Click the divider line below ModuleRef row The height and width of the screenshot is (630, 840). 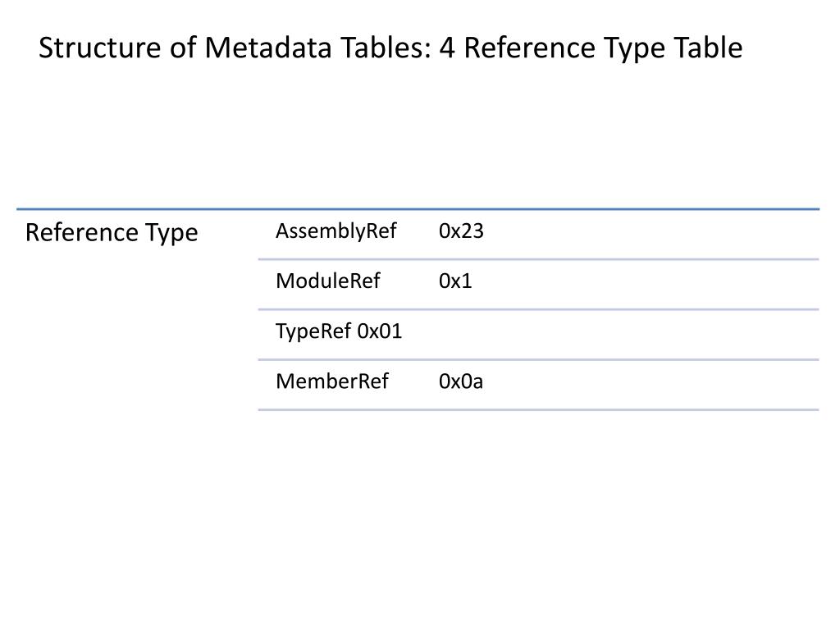tap(538, 309)
